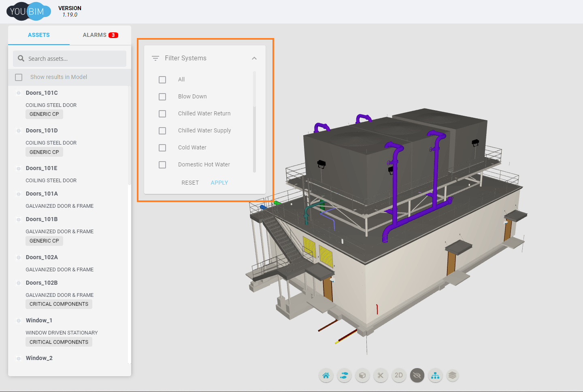
Task: Enable the Chilled Water Supply checkbox
Action: tap(162, 131)
